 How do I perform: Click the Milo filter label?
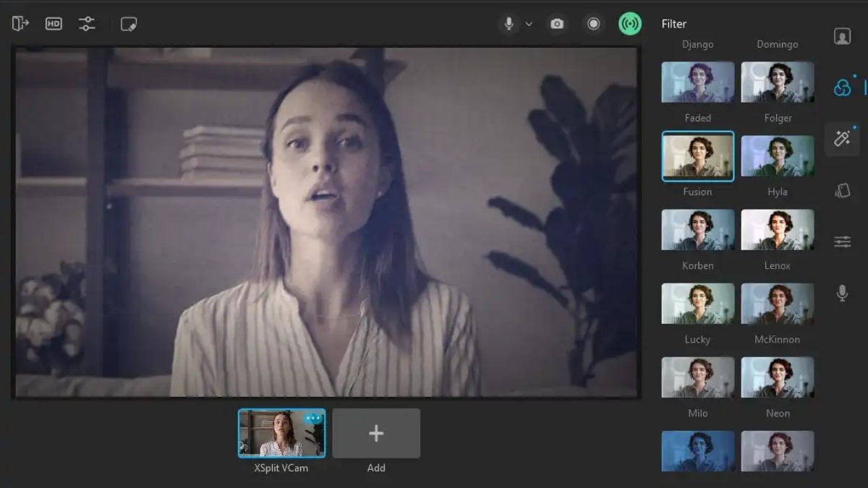tap(698, 414)
